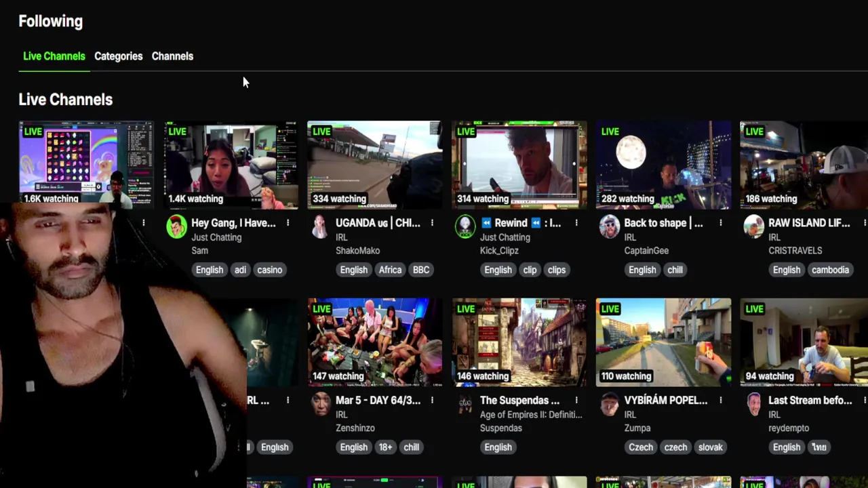
Task: Open Suspendas channel avatar
Action: point(465,404)
